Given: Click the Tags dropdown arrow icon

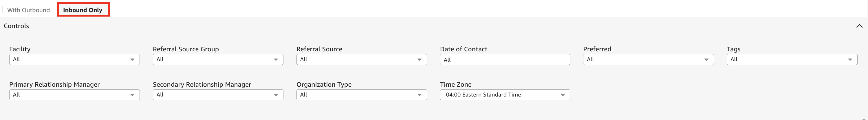Looking at the screenshot, I should coord(850,60).
